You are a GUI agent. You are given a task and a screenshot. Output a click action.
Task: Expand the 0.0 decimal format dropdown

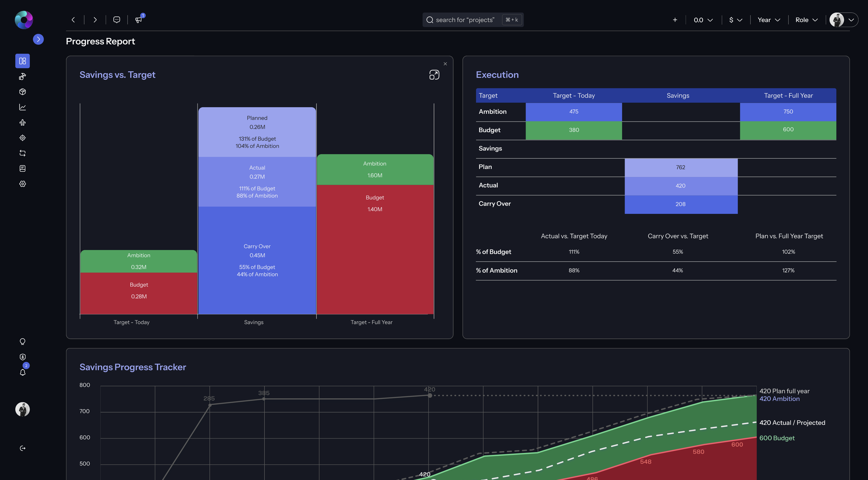click(703, 20)
